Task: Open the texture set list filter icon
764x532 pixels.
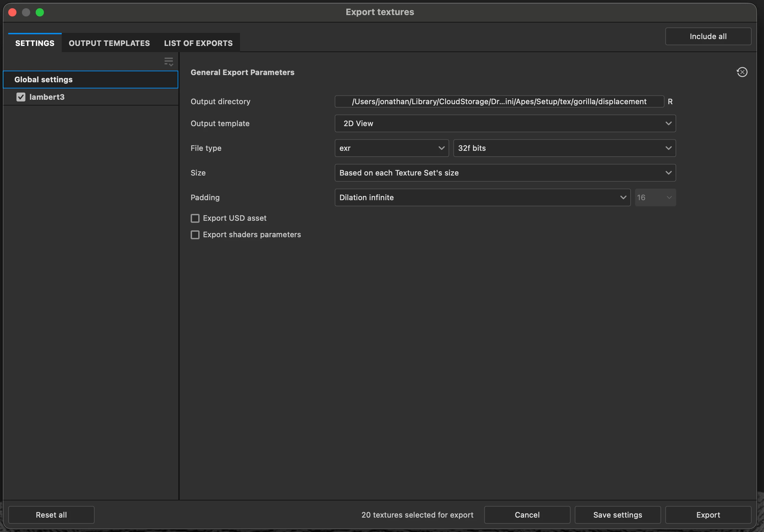Action: 168,62
